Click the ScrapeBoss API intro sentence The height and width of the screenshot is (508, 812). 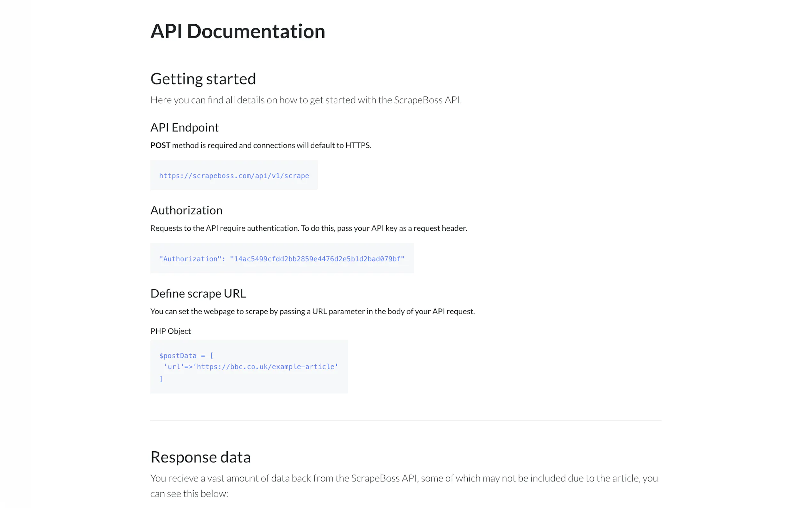[306, 100]
